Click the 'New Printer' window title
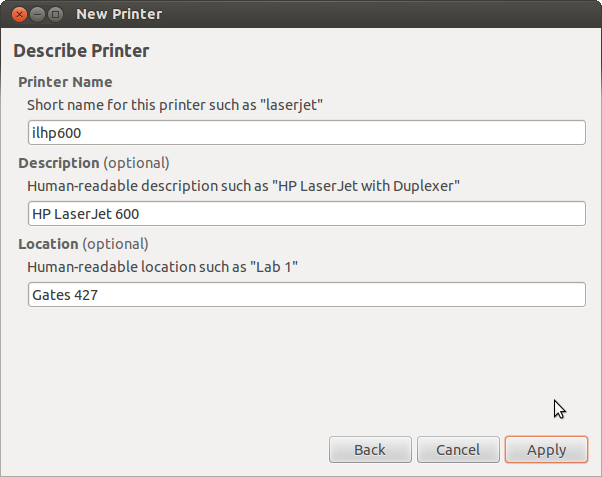This screenshot has width=602, height=477. click(119, 14)
